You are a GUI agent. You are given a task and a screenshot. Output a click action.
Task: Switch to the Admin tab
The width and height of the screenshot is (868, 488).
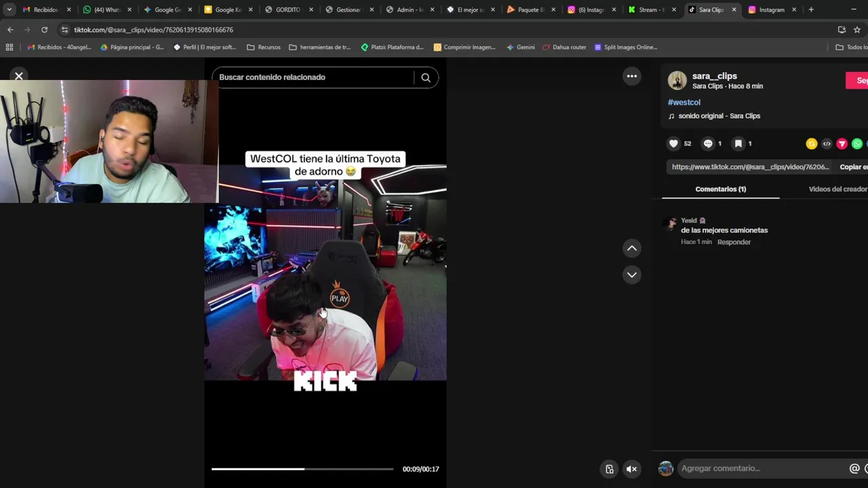409,9
